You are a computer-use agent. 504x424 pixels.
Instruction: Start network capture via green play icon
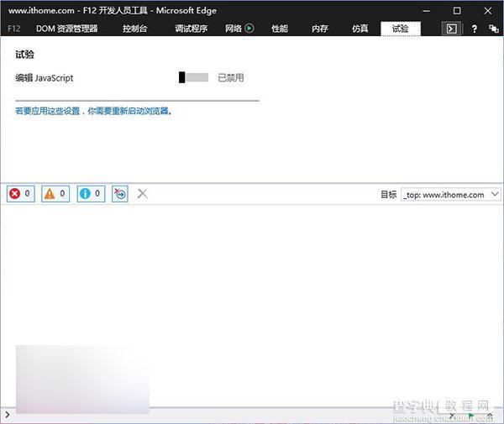249,29
